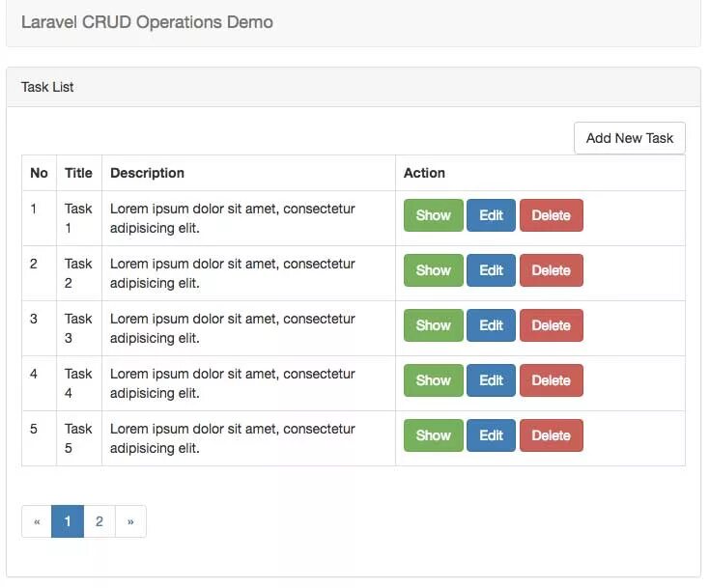Click the Task 5 title cell
The height and width of the screenshot is (588, 710).
tap(79, 438)
